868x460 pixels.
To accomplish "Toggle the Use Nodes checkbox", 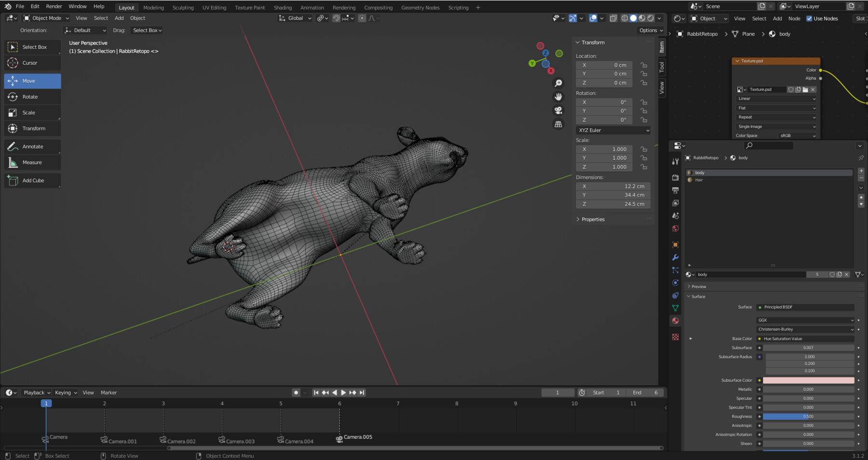I will pyautogui.click(x=808, y=18).
